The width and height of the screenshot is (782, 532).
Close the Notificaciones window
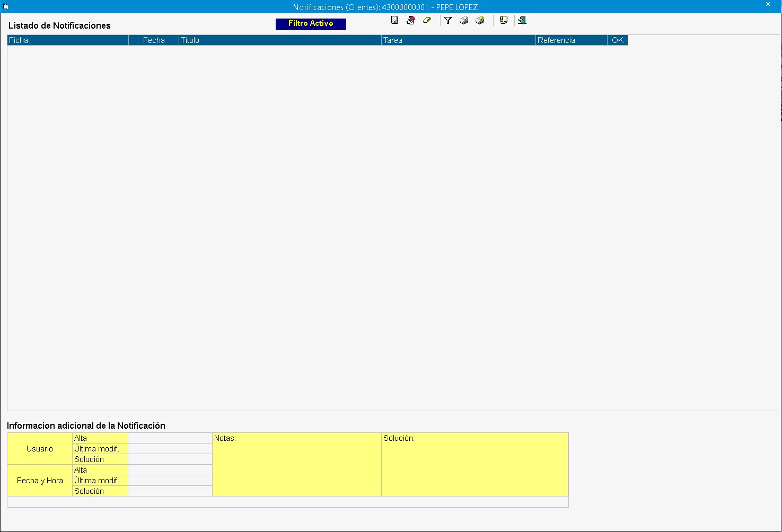click(x=768, y=5)
